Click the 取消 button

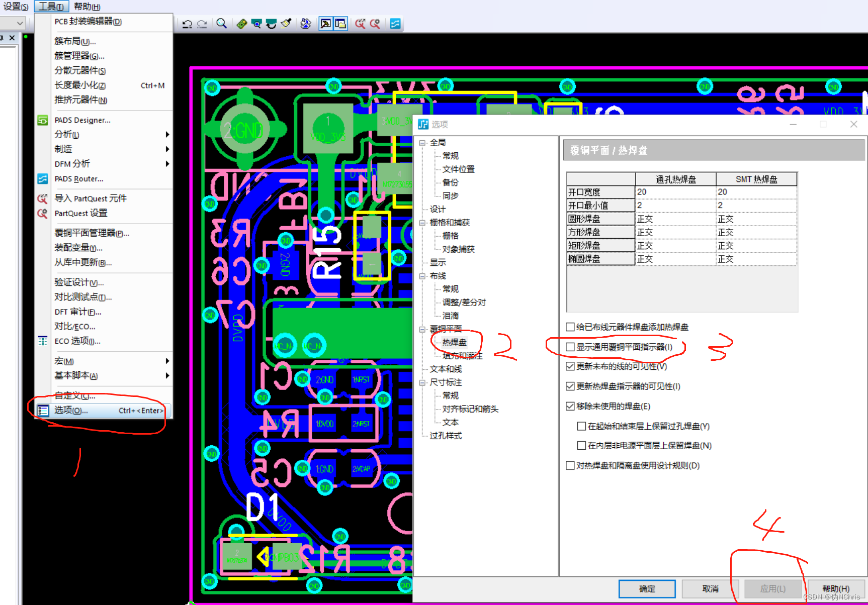tap(710, 589)
